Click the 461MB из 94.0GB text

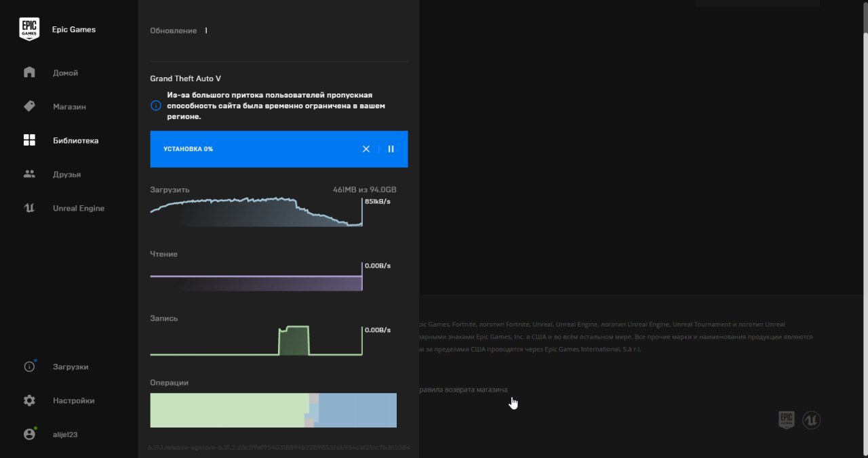pos(365,190)
